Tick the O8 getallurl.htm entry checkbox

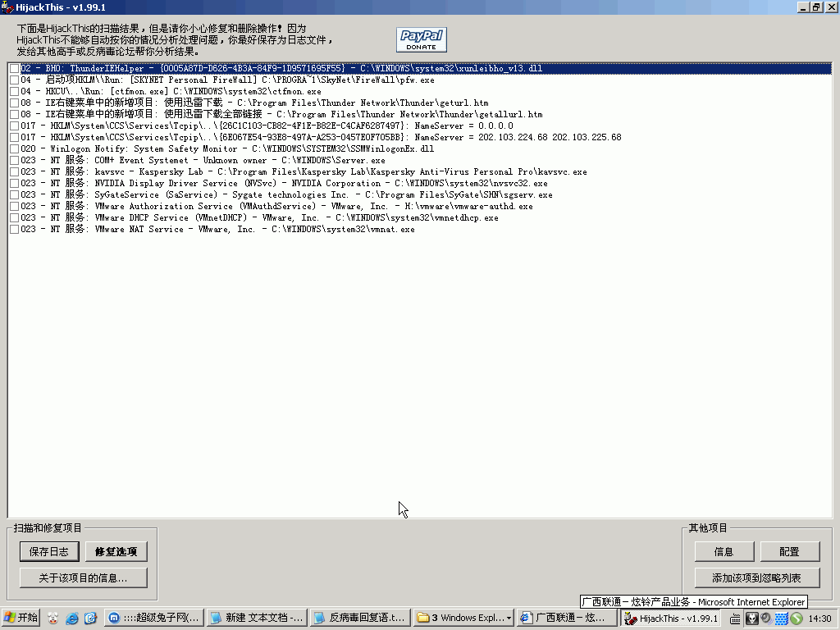(15, 114)
